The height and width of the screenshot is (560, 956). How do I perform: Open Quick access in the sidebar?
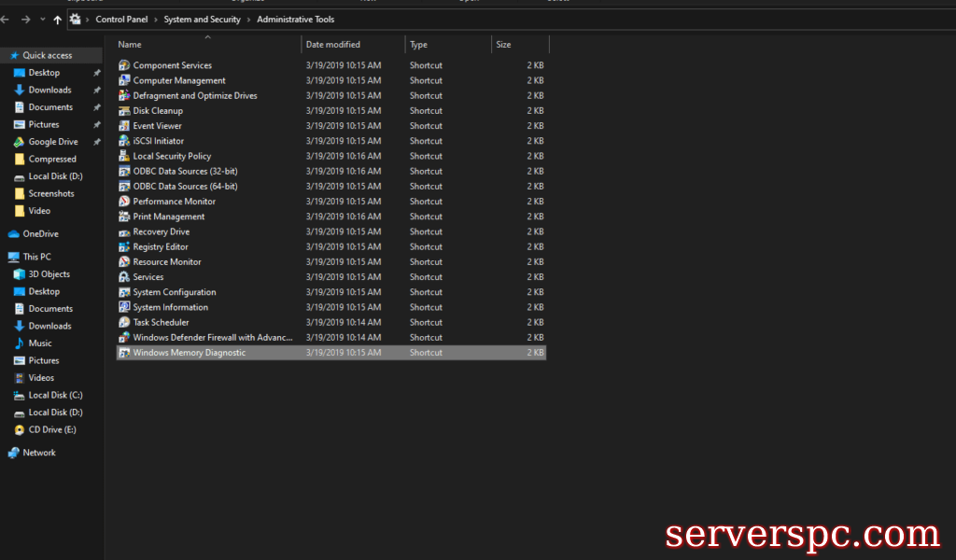47,55
